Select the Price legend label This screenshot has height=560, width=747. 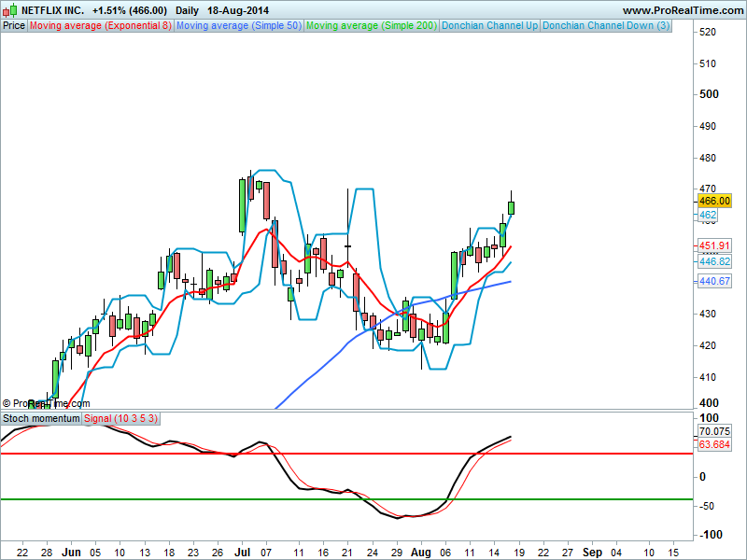tap(14, 26)
